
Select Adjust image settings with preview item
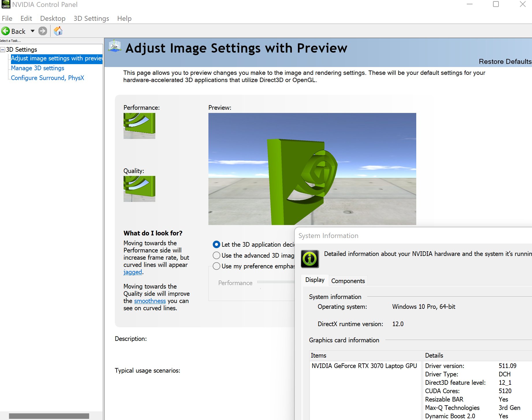click(x=57, y=58)
